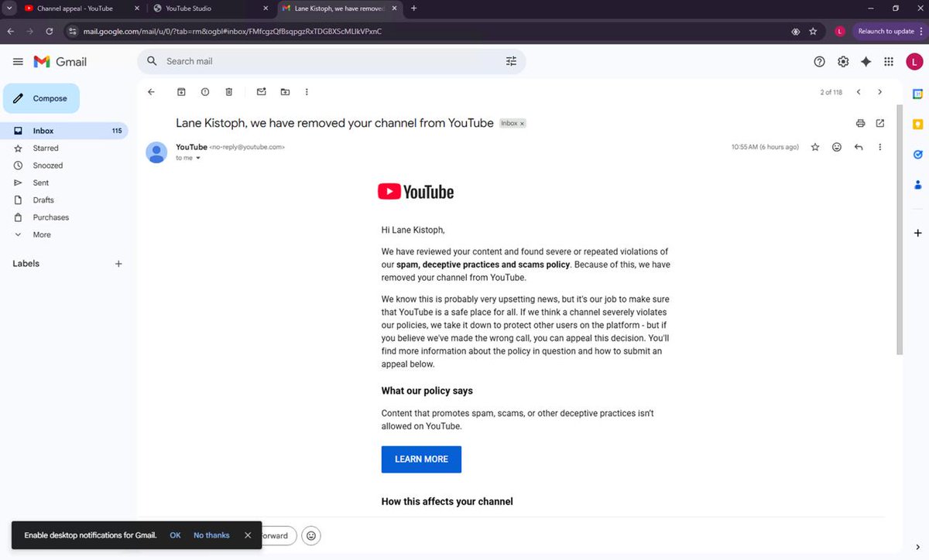The image size is (929, 560).
Task: Star this YouTube email
Action: (815, 147)
